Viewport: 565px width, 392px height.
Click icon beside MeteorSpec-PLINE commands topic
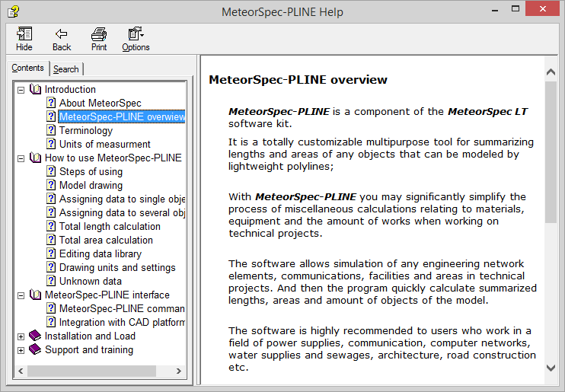51,308
